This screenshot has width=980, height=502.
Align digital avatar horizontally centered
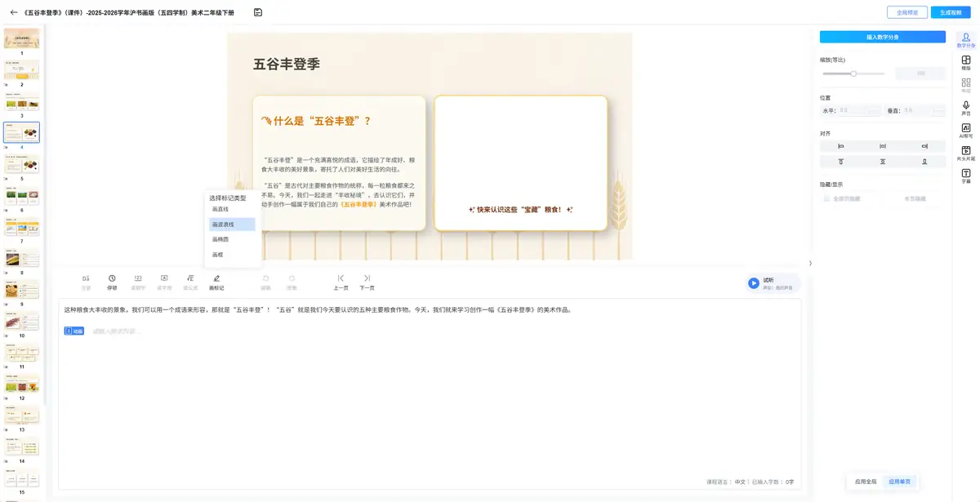pos(883,146)
